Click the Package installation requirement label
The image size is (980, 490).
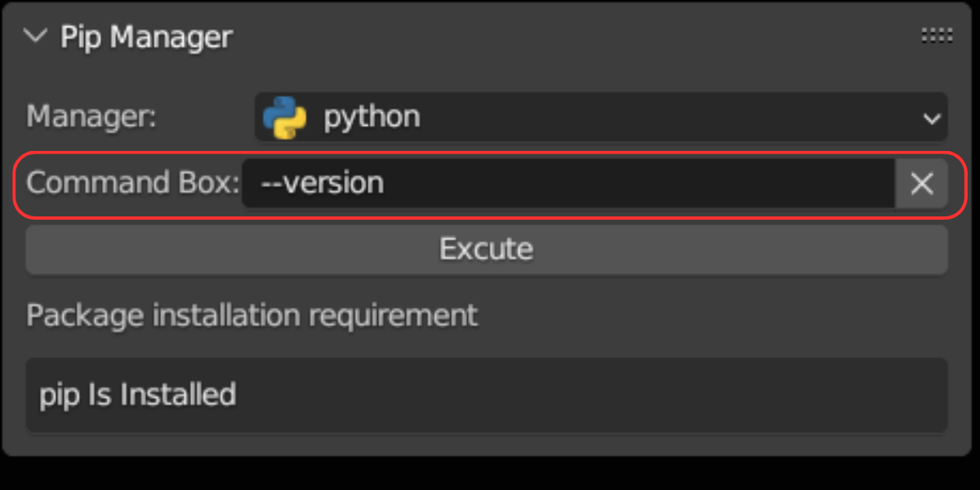click(252, 315)
